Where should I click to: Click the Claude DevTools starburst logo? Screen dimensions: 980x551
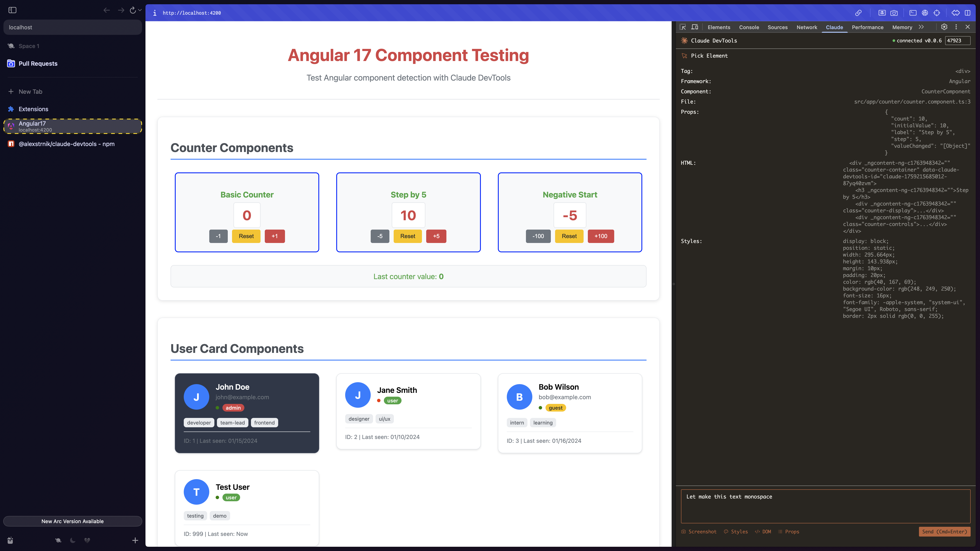[684, 41]
